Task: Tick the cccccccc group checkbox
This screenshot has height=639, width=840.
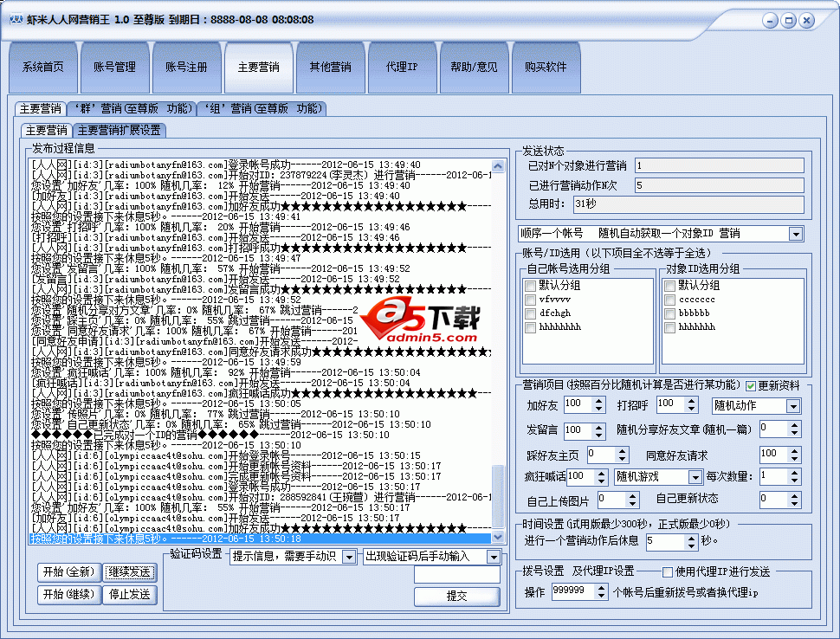Action: [669, 300]
